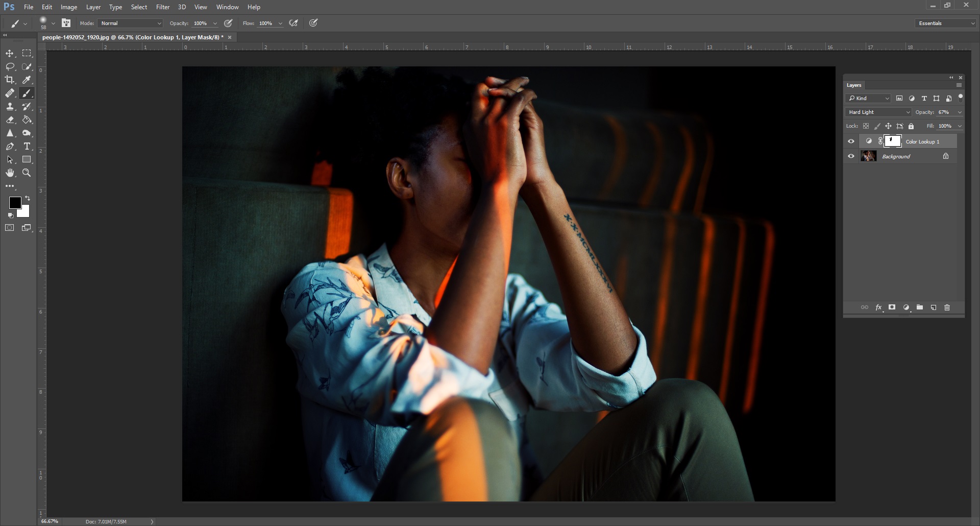Image resolution: width=980 pixels, height=526 pixels.
Task: Expand the Essentials workspace dropdown
Action: tap(946, 23)
